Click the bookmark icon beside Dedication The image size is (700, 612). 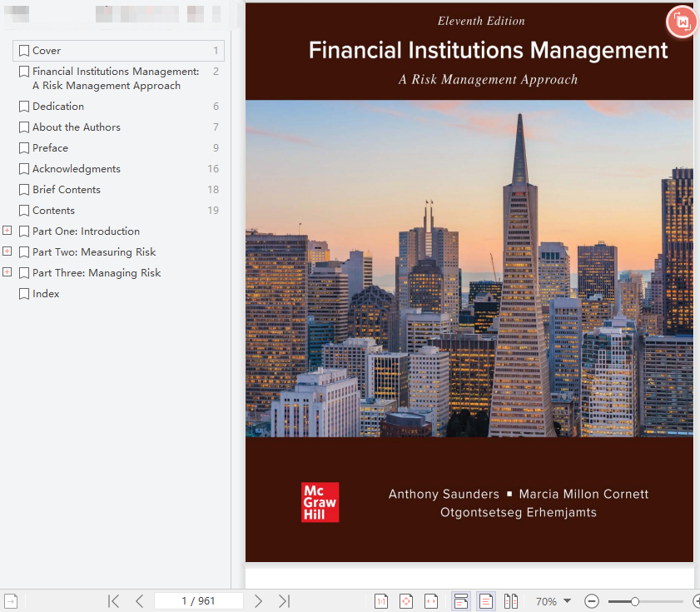pos(24,107)
